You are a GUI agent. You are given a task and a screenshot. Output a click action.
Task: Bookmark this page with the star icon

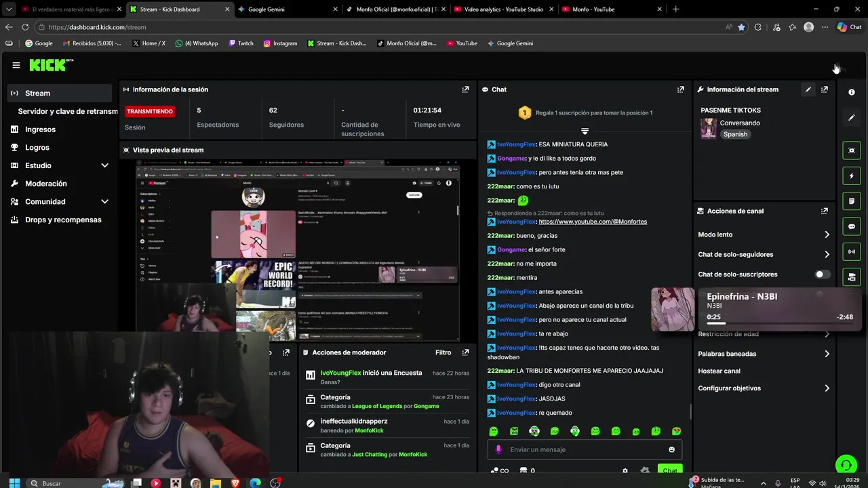(x=741, y=27)
